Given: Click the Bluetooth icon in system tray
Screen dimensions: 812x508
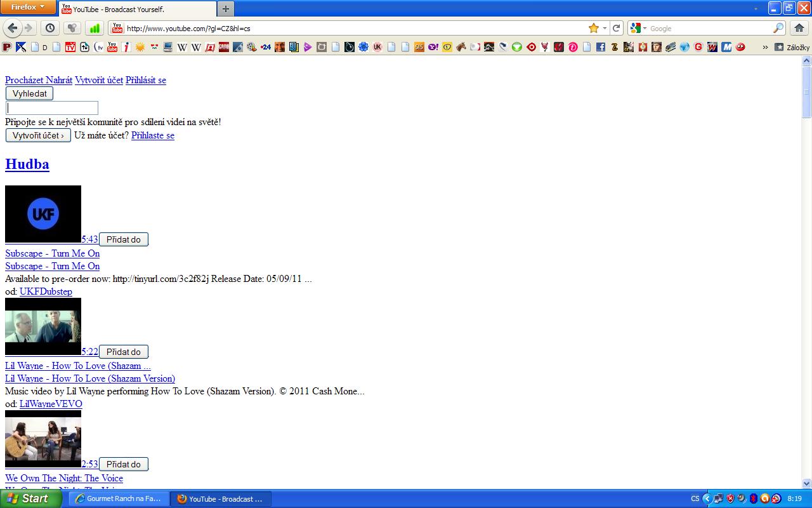Looking at the screenshot, I should coord(754,498).
